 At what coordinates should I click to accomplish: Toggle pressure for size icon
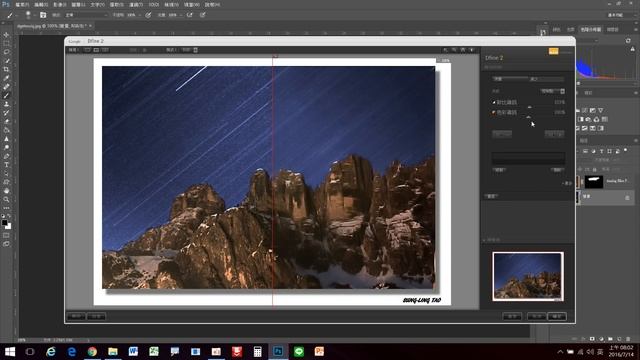202,15
